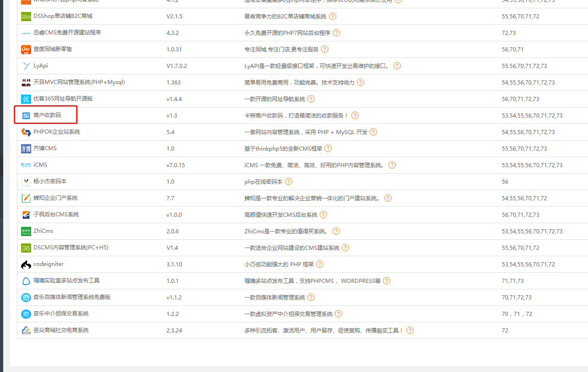Image resolution: width=588 pixels, height=372 pixels.
Task: Click version V1.7.0.2 in the LyApi row
Action: (x=177, y=66)
